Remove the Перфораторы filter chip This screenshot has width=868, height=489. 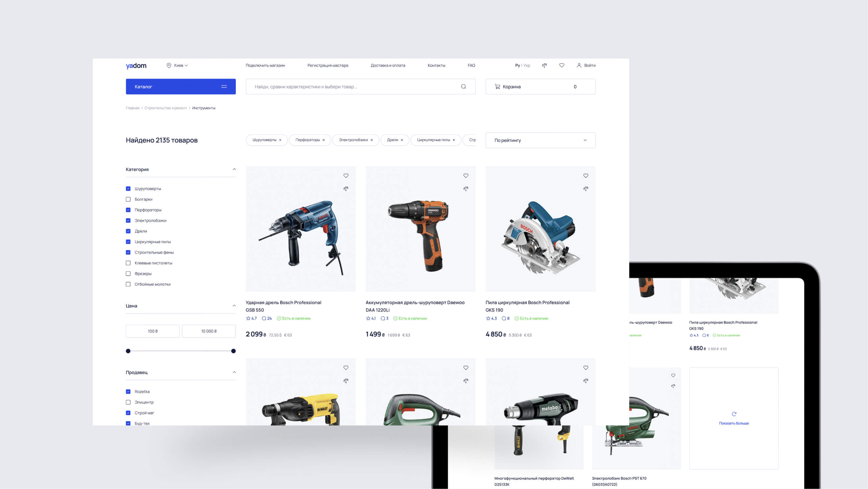[323, 140]
